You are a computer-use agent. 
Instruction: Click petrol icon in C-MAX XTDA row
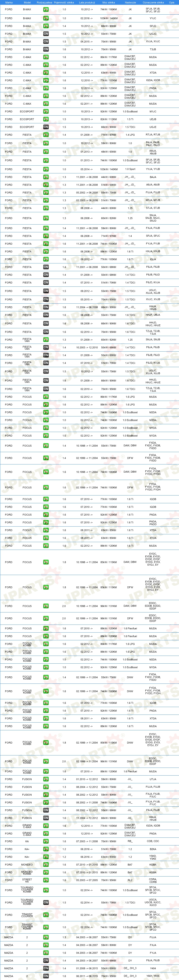[46, 73]
